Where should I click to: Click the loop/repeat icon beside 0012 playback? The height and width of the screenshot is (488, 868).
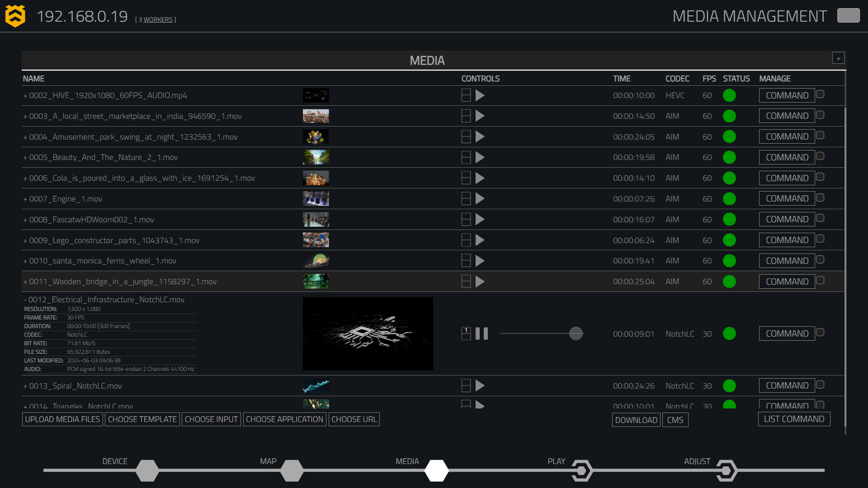[x=466, y=333]
